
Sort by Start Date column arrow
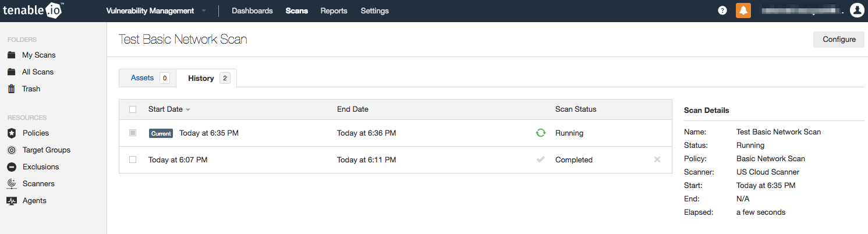[188, 110]
